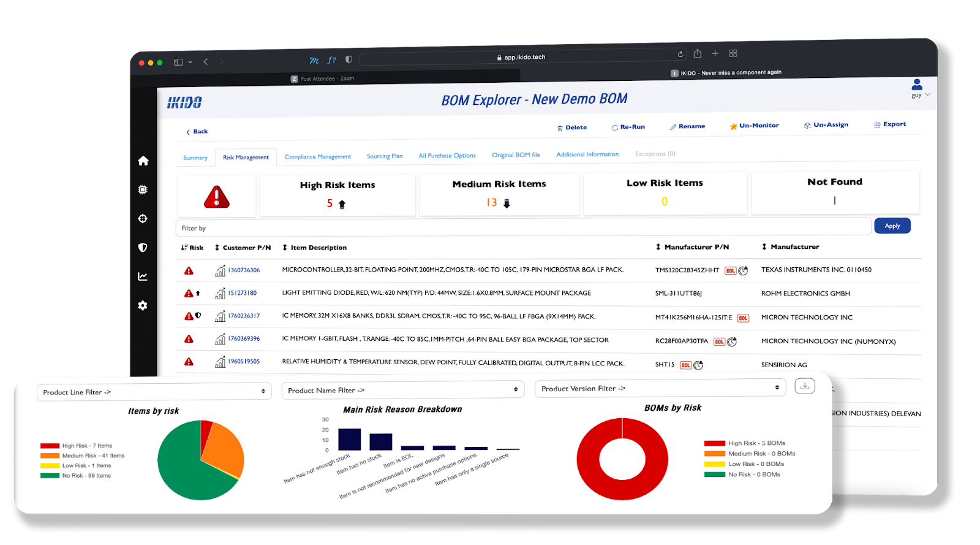Image resolution: width=980 pixels, height=545 pixels.
Task: Open the analytics chart sidebar icon
Action: pos(143,276)
